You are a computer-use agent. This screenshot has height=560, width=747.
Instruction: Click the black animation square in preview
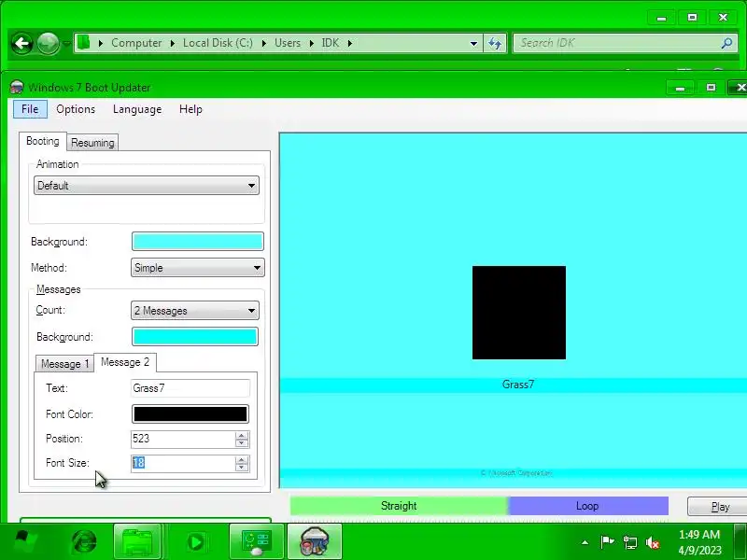[519, 313]
